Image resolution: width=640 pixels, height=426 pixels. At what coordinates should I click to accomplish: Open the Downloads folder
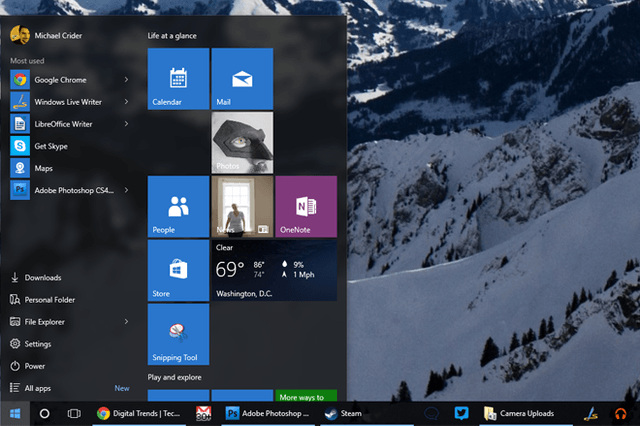[36, 277]
